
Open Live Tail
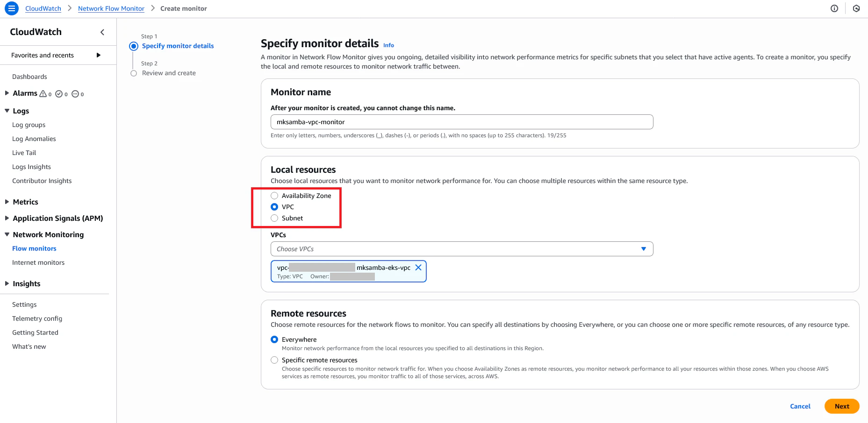pos(24,153)
